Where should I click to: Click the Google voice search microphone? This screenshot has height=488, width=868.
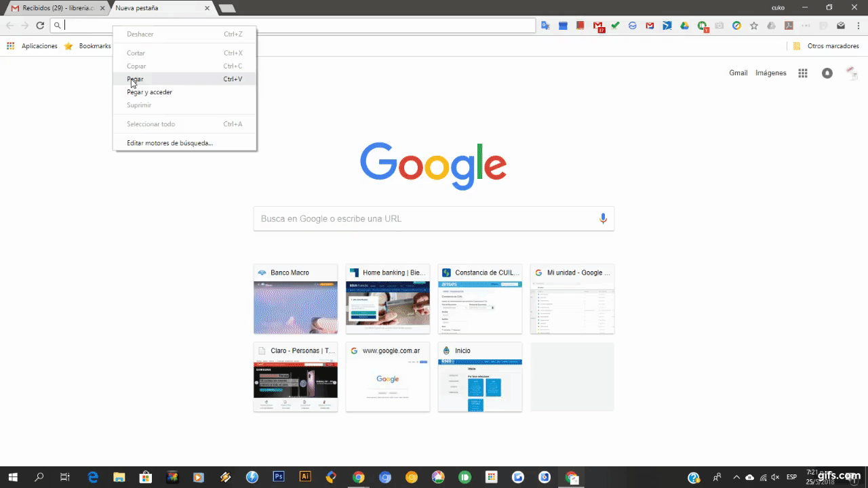tap(603, 218)
